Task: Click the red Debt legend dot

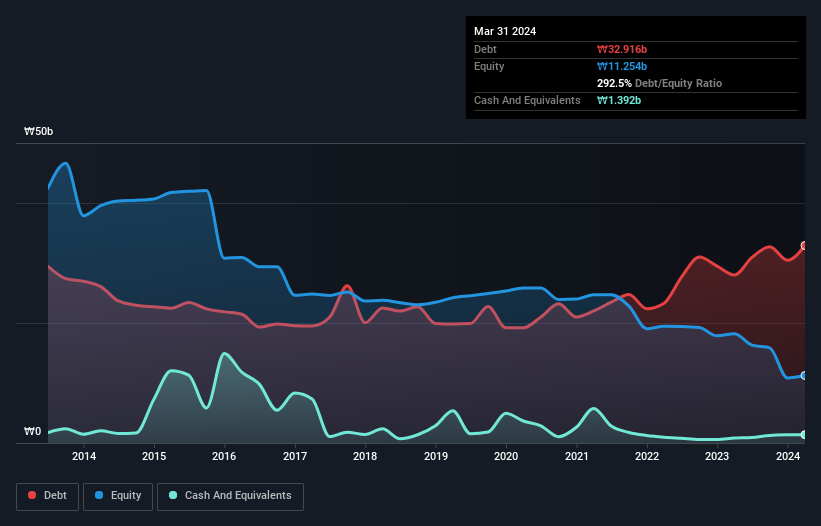Action: click(x=32, y=495)
